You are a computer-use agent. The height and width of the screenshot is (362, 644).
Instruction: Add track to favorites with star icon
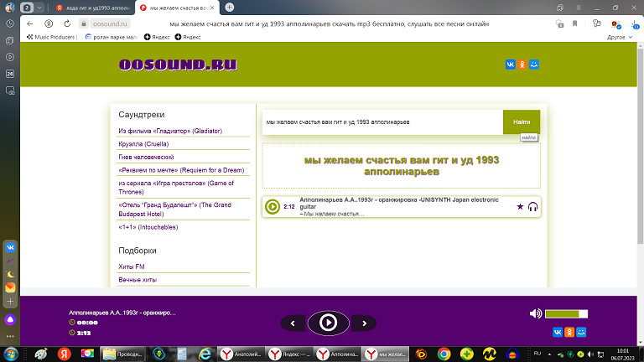click(520, 206)
